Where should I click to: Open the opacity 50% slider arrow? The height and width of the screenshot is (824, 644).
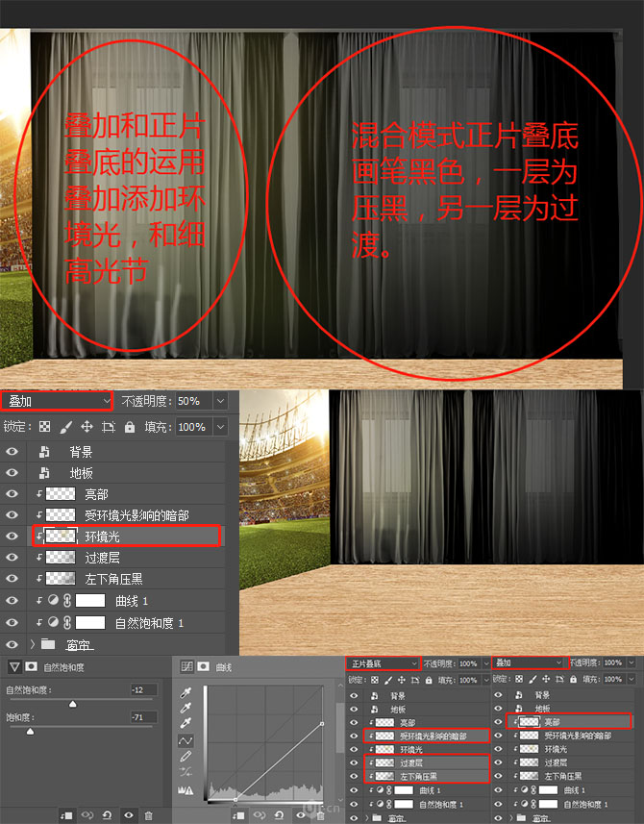tap(221, 401)
